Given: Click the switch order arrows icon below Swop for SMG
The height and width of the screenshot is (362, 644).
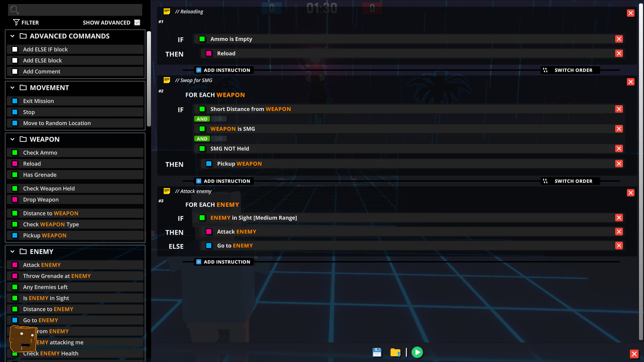Looking at the screenshot, I should (x=545, y=181).
